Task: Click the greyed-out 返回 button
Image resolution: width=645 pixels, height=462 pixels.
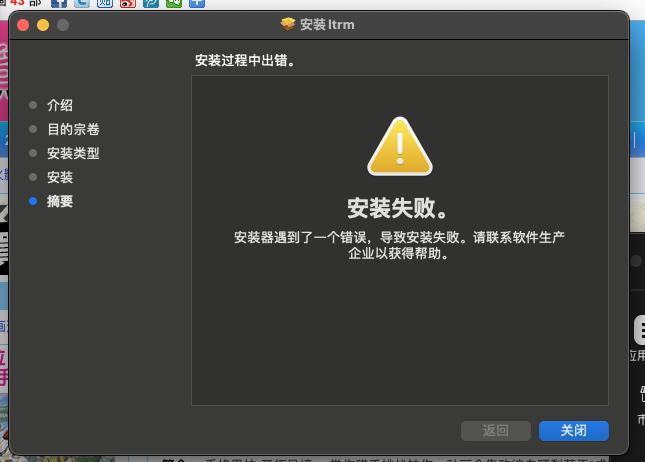Action: [x=496, y=430]
